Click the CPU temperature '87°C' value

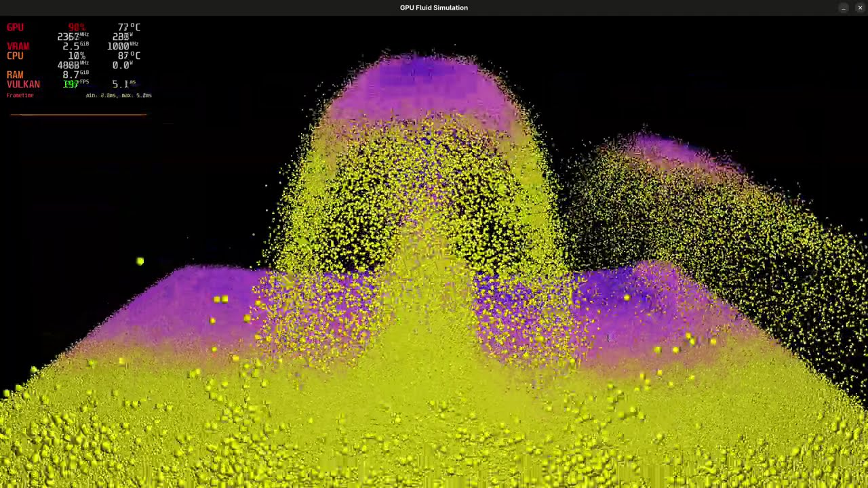pyautogui.click(x=129, y=56)
